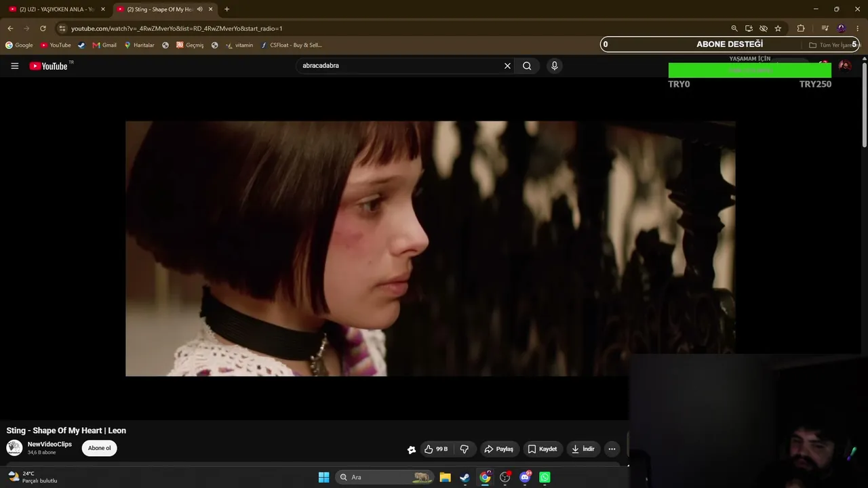
Task: Install app using the address bar icon
Action: click(749, 28)
